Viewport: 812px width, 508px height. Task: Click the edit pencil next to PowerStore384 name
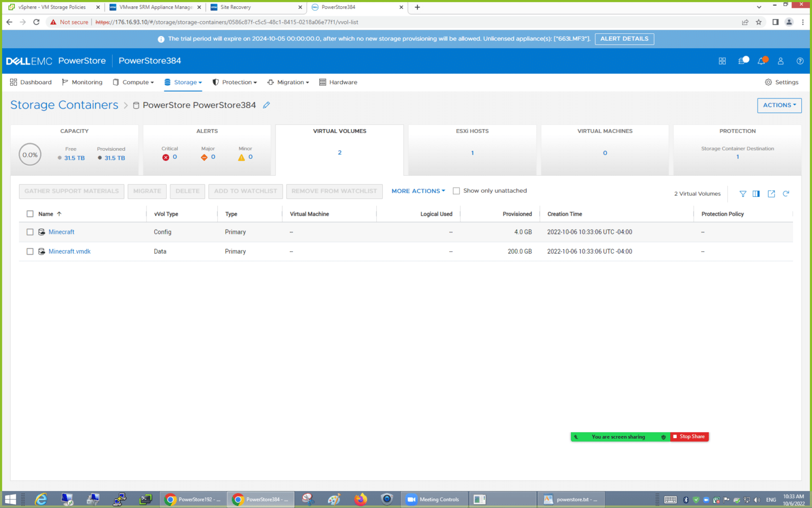click(x=266, y=105)
